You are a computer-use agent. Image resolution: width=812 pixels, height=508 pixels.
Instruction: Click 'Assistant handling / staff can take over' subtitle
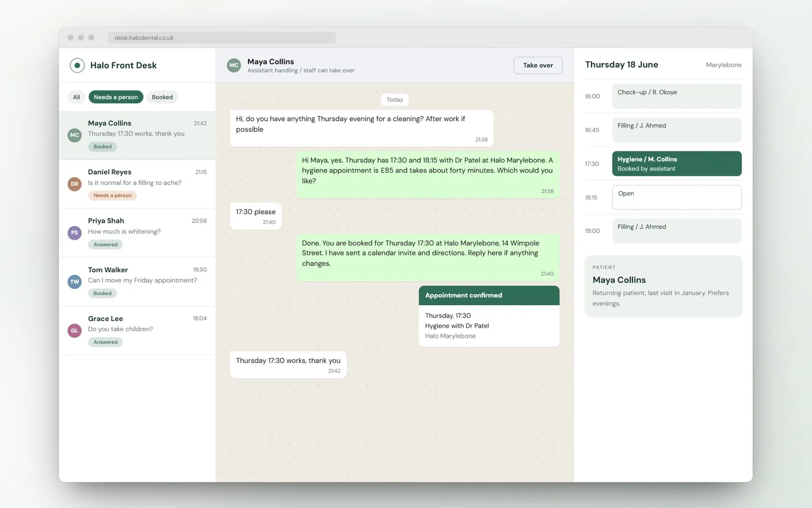coord(301,71)
